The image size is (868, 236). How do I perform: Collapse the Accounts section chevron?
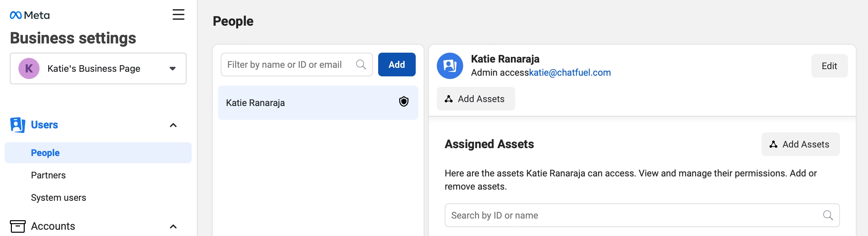[173, 226]
